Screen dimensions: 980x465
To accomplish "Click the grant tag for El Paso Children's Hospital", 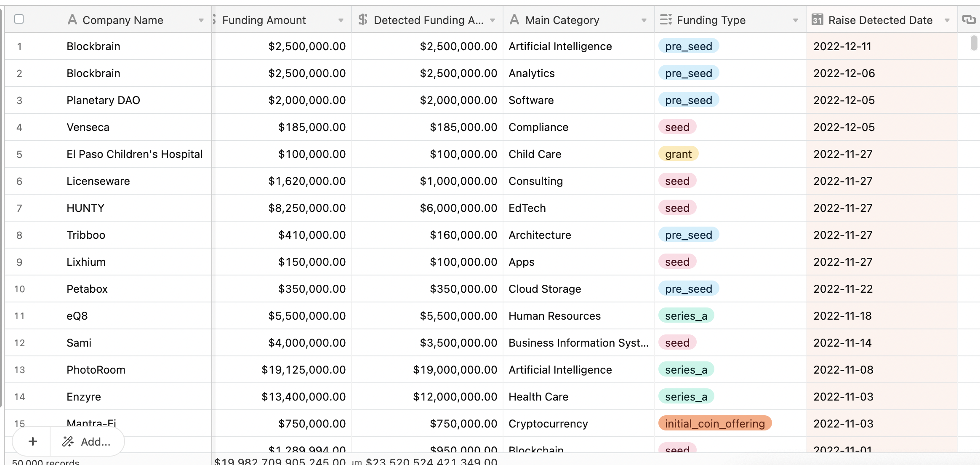I will click(x=678, y=154).
